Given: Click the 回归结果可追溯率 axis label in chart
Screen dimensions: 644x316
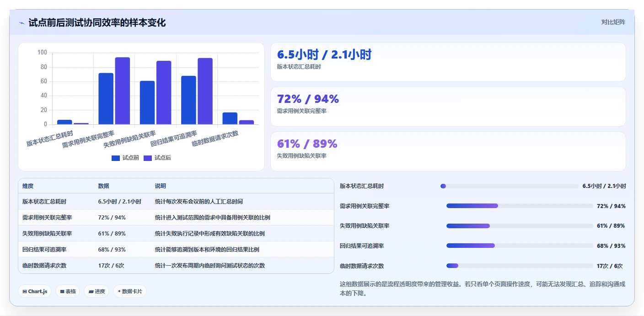Looking at the screenshot, I should pyautogui.click(x=174, y=139).
